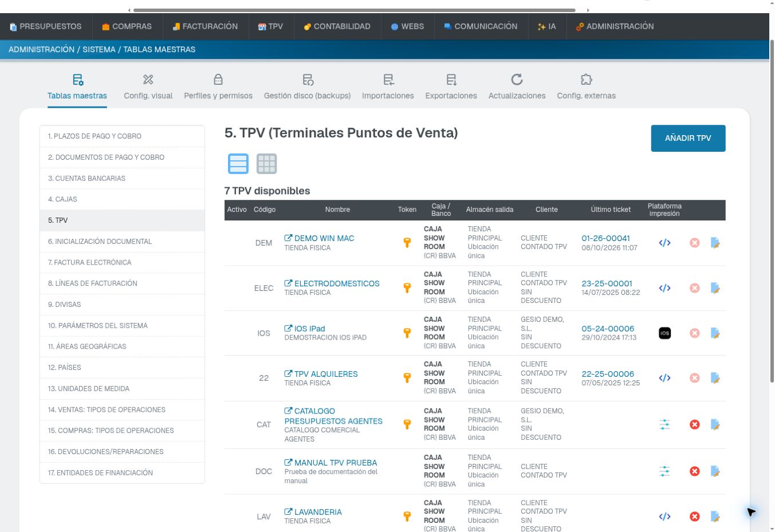The height and width of the screenshot is (532, 775).
Task: Open Perfiles y permisos tab
Action: click(218, 88)
